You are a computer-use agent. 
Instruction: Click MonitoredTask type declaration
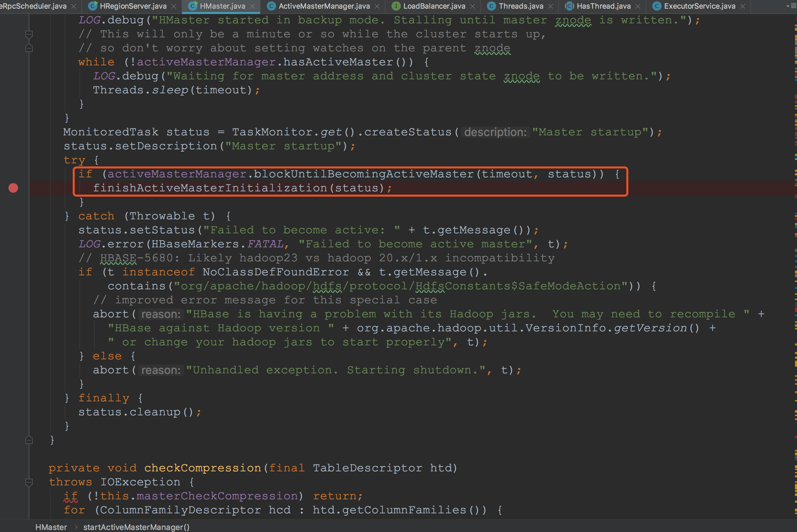111,132
